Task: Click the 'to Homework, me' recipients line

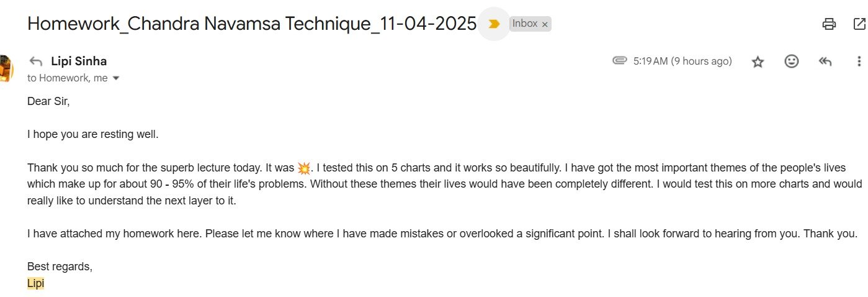Action: [x=67, y=78]
